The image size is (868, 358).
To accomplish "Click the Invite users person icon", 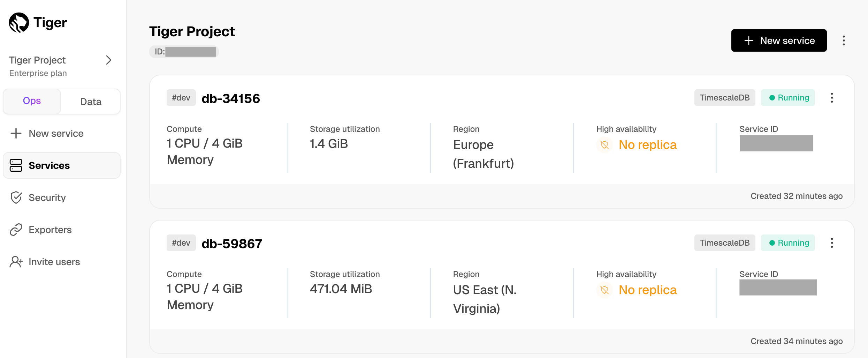I will (x=16, y=262).
